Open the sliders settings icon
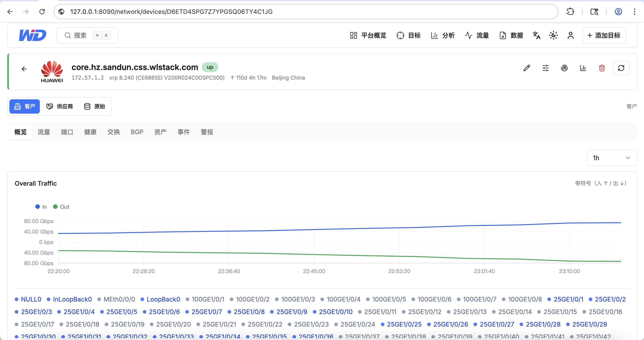644x340 pixels. click(545, 68)
